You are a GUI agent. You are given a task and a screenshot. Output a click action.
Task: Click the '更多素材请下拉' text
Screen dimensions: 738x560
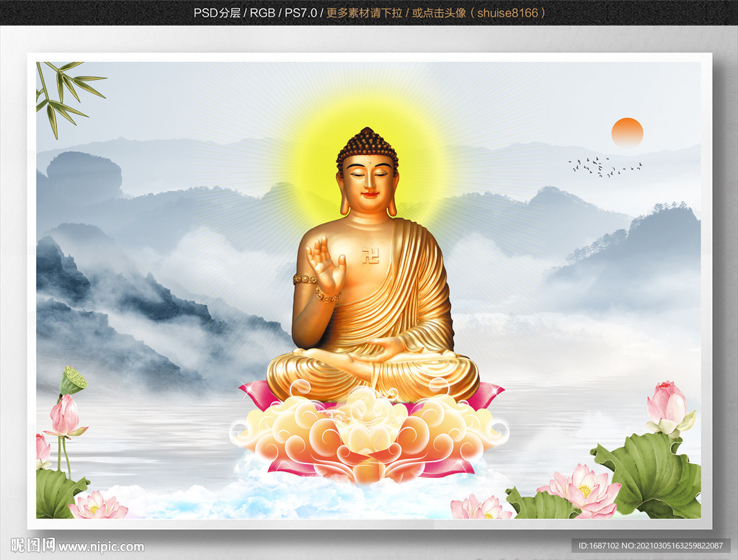[x=364, y=13]
